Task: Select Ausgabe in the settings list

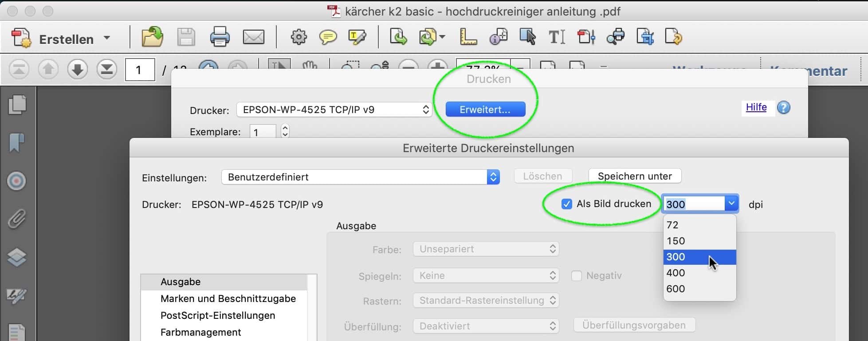Action: [224, 282]
